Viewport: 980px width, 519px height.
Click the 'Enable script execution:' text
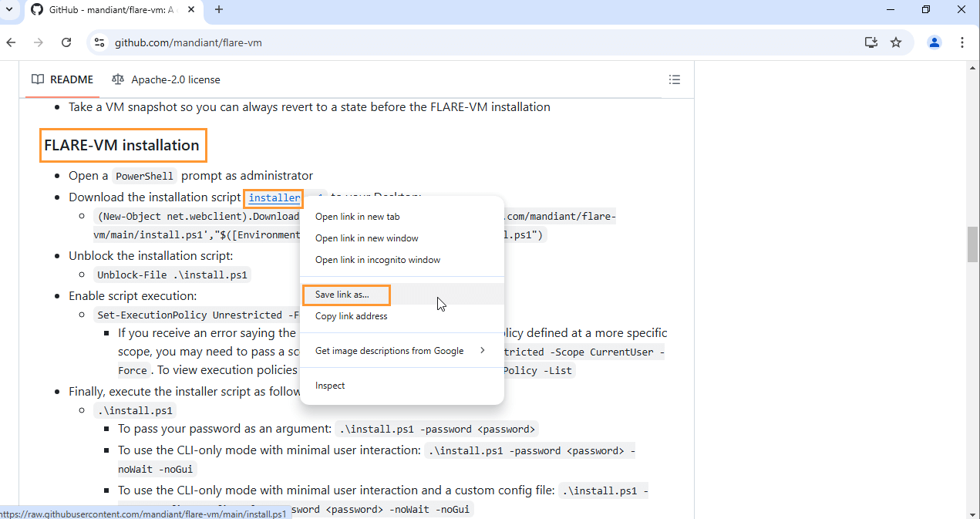click(x=133, y=295)
